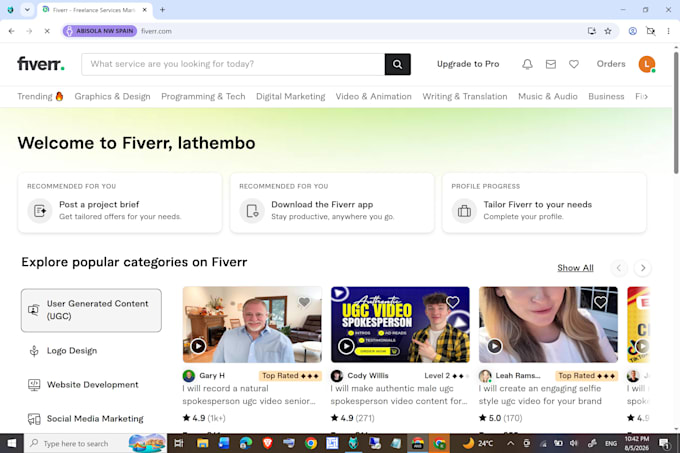Select User Generated Content (UGC) category
680x453 pixels.
click(x=91, y=310)
